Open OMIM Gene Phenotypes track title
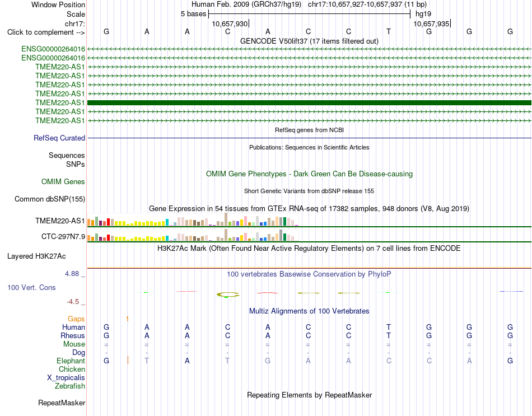Screen dimensions: 532x416 (x=309, y=174)
